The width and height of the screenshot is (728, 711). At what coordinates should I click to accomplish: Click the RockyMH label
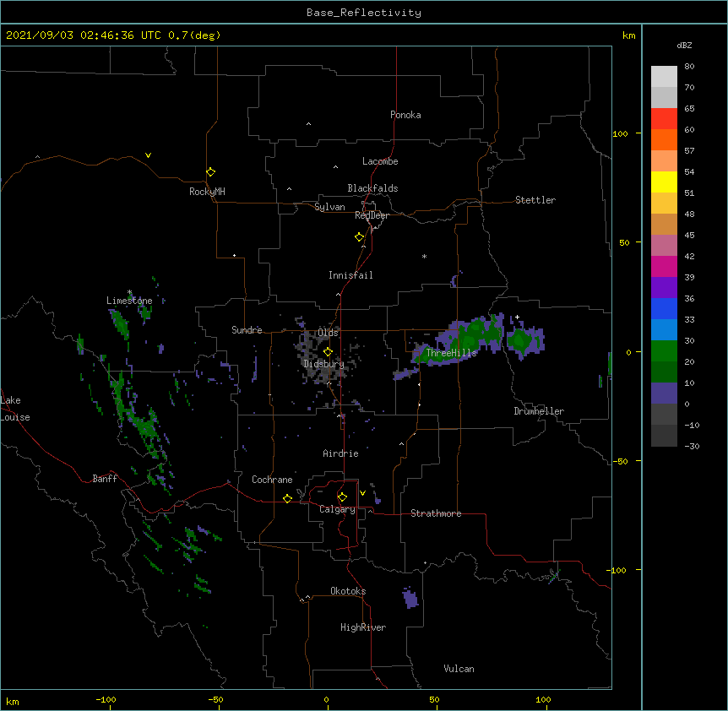pyautogui.click(x=207, y=192)
